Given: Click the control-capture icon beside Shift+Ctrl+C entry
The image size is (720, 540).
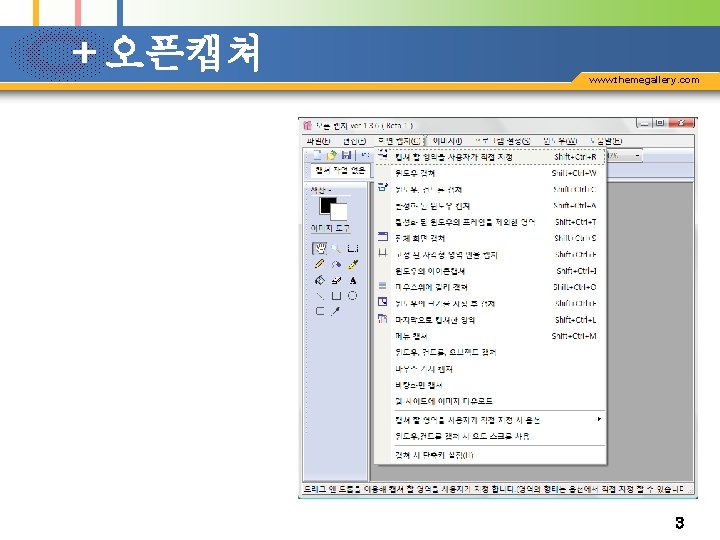Looking at the screenshot, I should click(382, 187).
